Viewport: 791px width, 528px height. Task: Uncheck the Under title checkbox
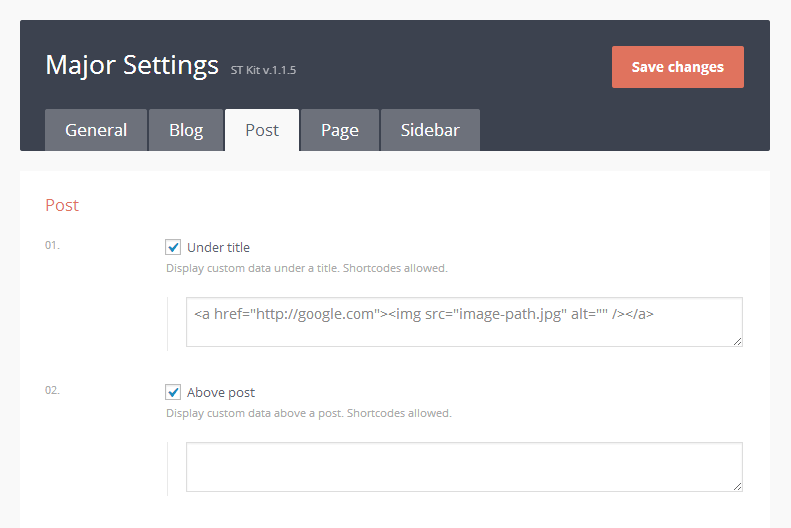(x=174, y=247)
